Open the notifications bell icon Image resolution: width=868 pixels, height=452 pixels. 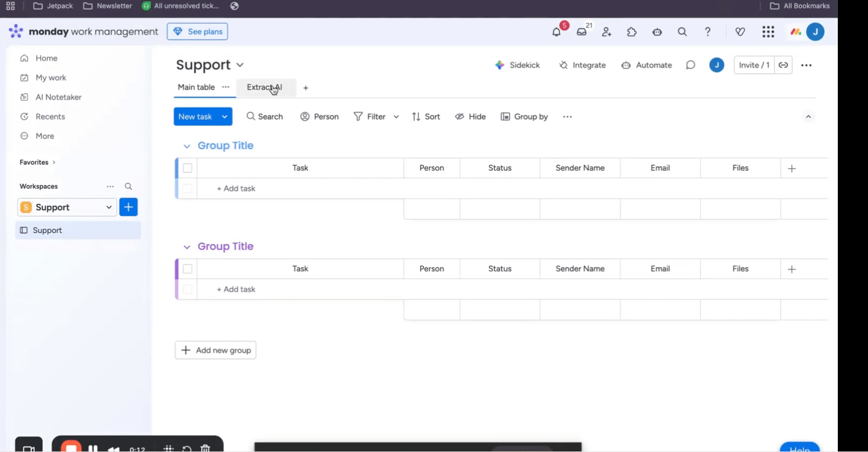click(556, 32)
